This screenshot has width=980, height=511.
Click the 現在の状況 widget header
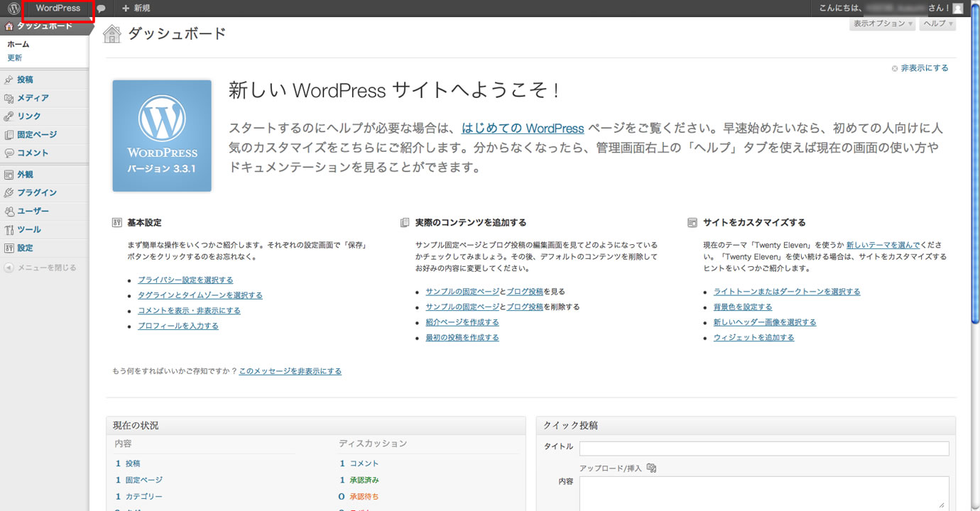(315, 425)
